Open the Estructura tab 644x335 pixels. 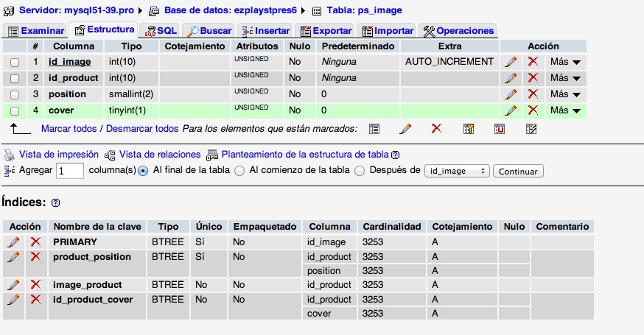pyautogui.click(x=103, y=29)
